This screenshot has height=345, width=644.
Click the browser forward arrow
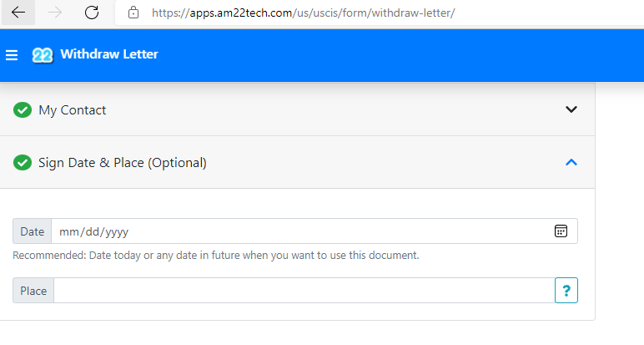click(x=55, y=13)
